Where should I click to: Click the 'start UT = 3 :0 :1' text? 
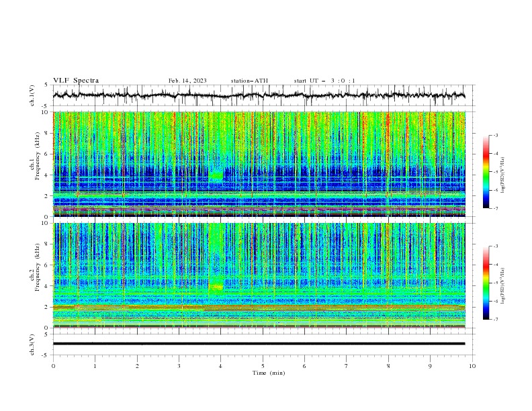[324, 81]
